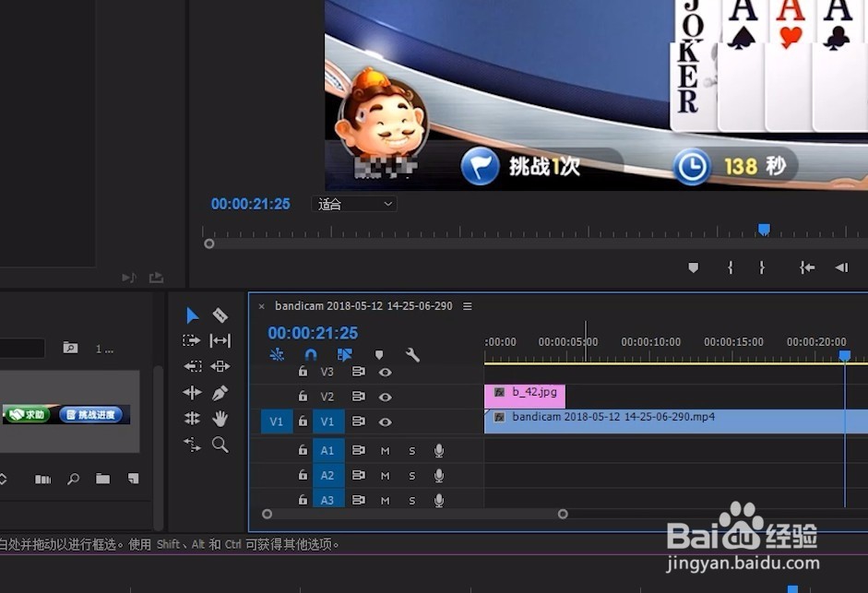Toggle lock on track V3
This screenshot has width=868, height=593.
303,372
